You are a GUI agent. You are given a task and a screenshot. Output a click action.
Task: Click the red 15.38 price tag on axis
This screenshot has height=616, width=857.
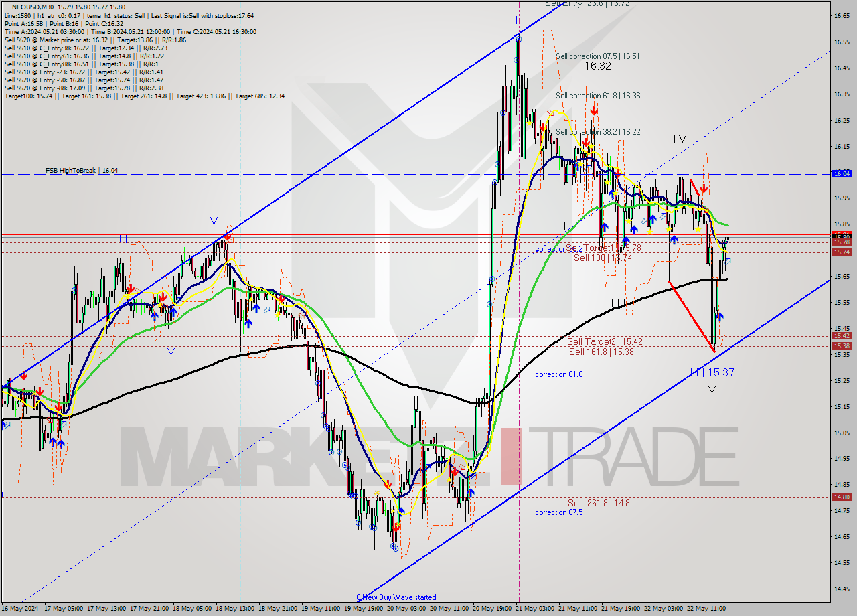coord(841,345)
